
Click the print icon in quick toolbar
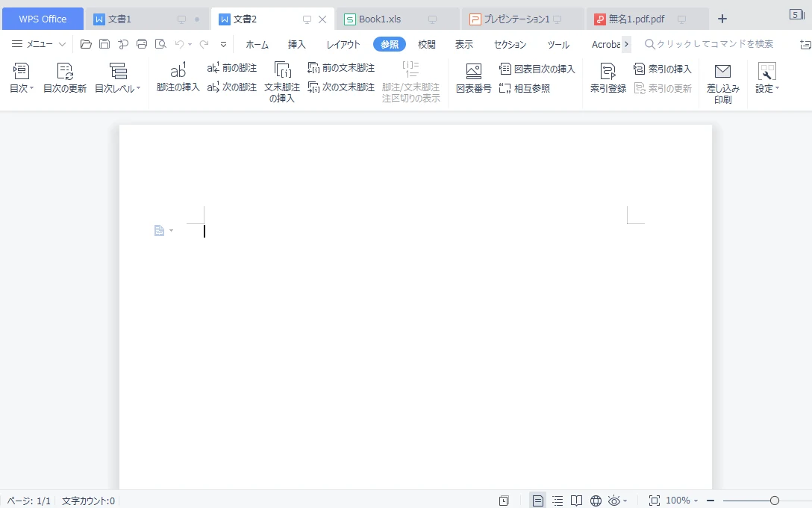(141, 44)
